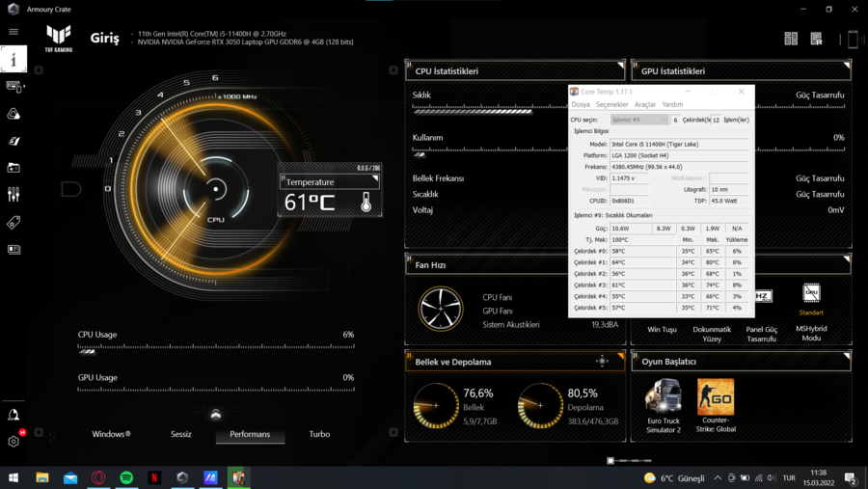
Task: Click the mobile device connect icon
Action: (853, 40)
